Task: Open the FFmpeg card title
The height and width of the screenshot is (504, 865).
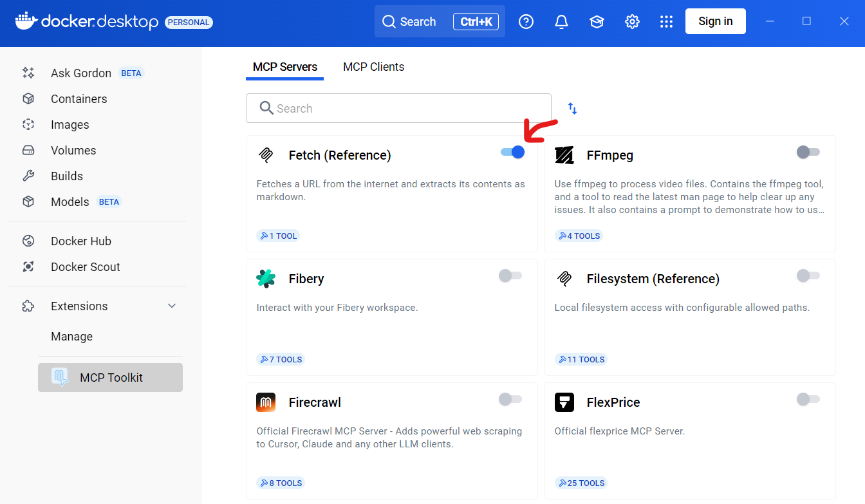Action: pos(610,155)
